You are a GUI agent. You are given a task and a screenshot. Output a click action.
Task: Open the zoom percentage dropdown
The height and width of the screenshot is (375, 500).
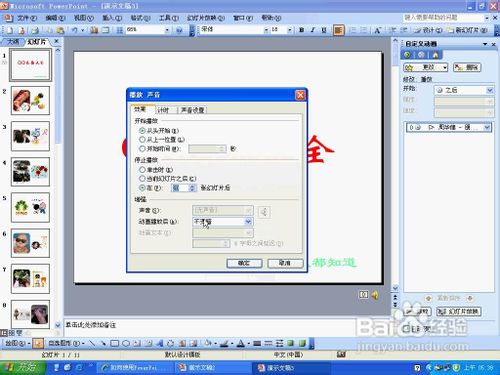click(x=167, y=30)
